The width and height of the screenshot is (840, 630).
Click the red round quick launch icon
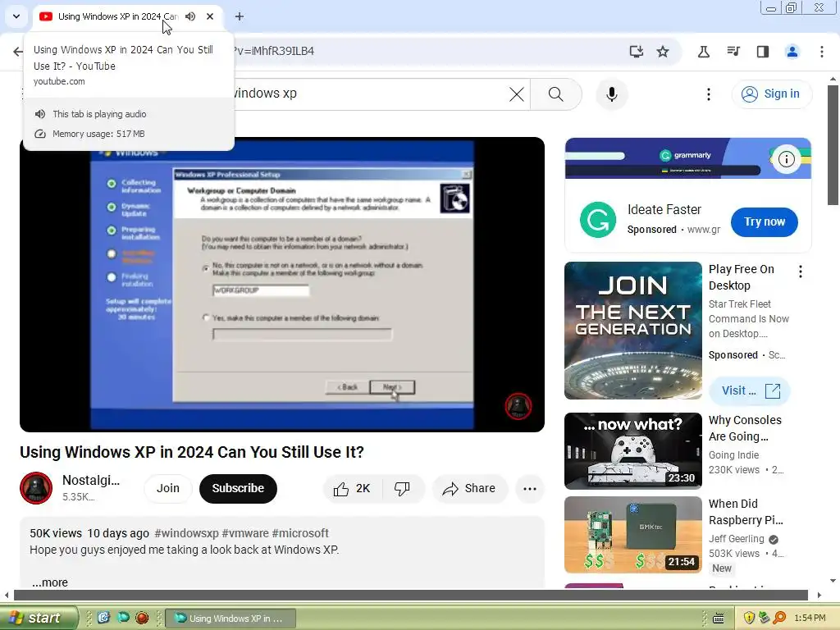click(142, 618)
